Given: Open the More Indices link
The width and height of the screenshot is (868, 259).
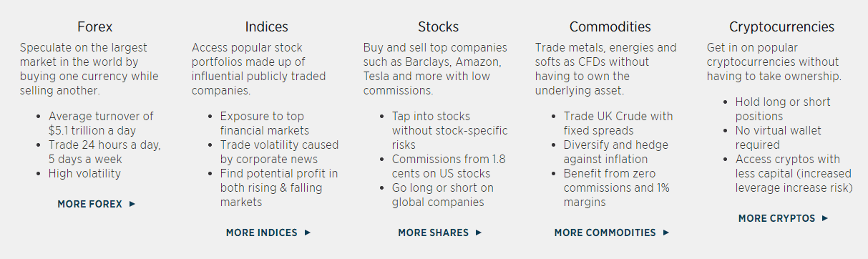Looking at the screenshot, I should 268,233.
